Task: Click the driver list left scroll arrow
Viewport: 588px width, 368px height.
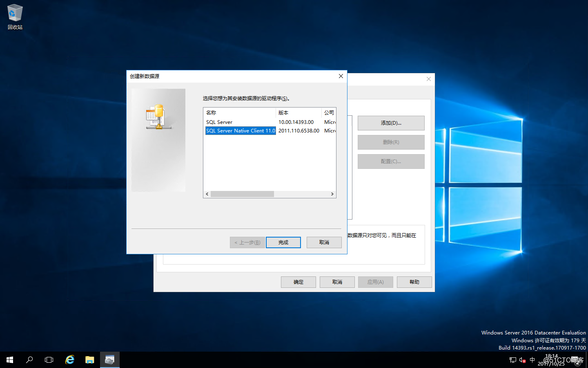Action: click(x=207, y=194)
